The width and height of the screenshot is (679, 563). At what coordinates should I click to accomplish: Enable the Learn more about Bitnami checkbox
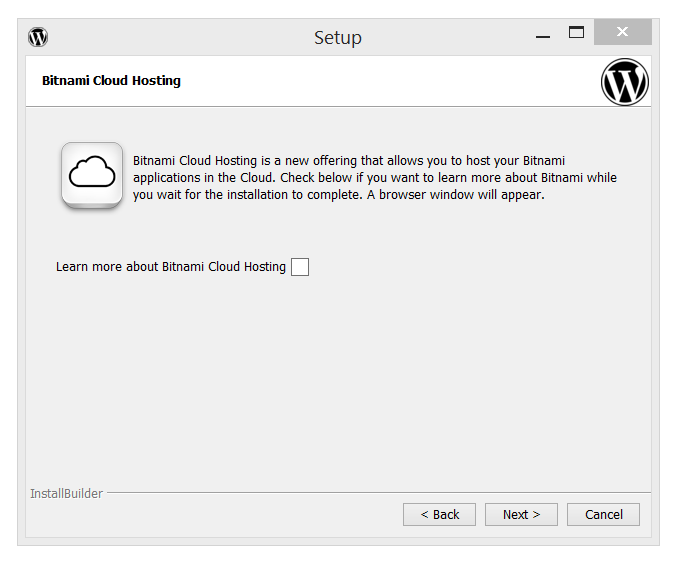coord(300,267)
